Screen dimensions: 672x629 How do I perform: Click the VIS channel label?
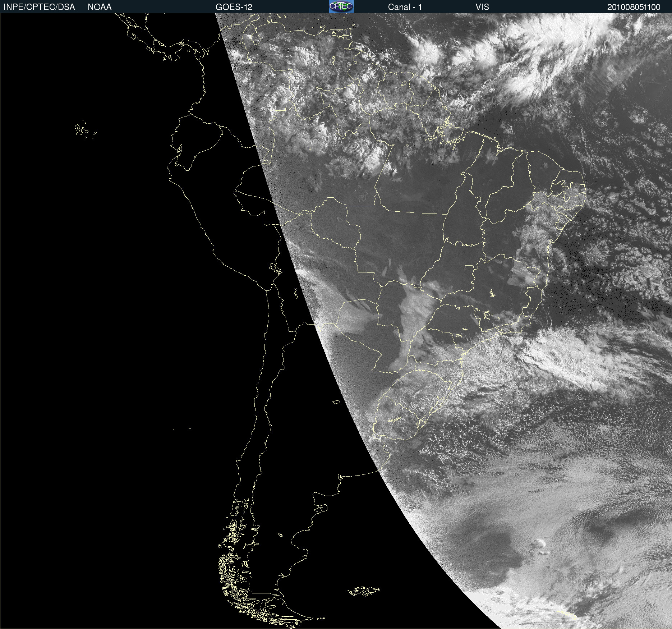tap(482, 7)
